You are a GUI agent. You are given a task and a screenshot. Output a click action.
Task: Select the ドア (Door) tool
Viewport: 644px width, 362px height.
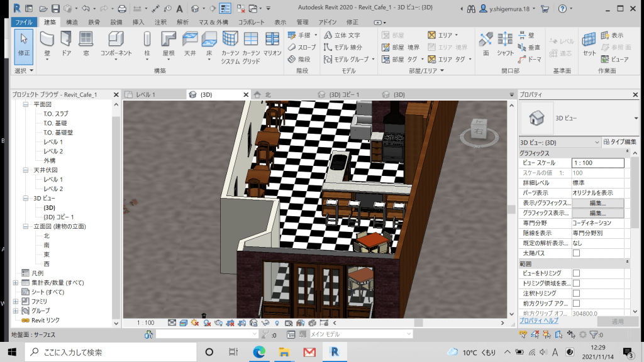point(66,43)
